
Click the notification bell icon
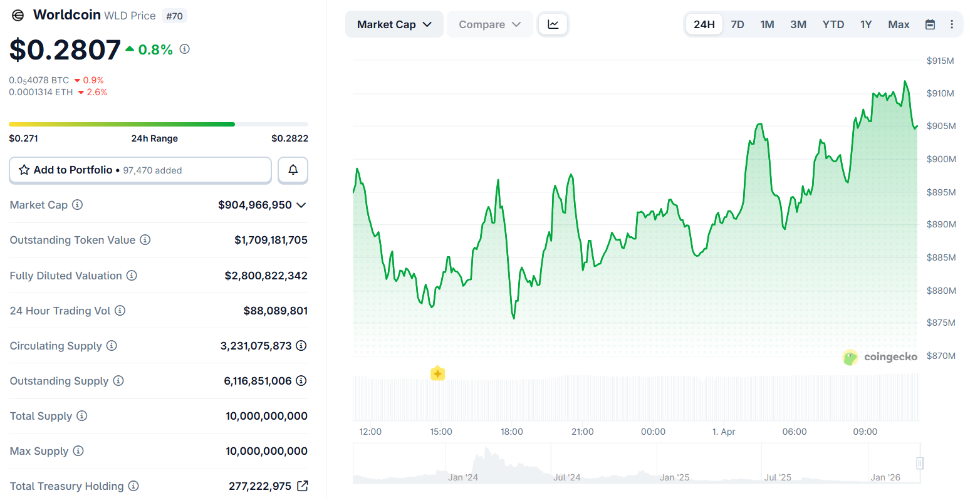(293, 170)
